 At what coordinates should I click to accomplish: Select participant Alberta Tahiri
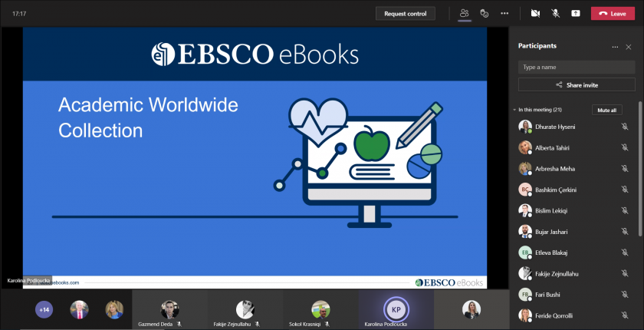click(573, 147)
